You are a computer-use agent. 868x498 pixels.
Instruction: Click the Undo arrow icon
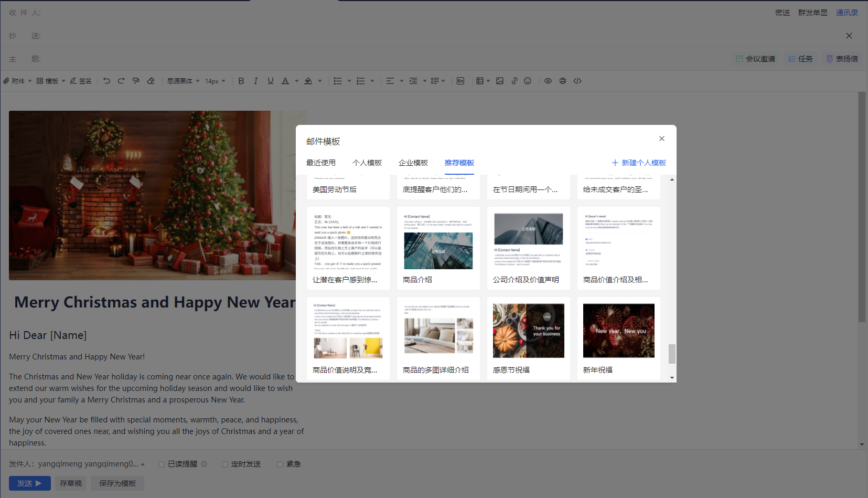(x=106, y=81)
